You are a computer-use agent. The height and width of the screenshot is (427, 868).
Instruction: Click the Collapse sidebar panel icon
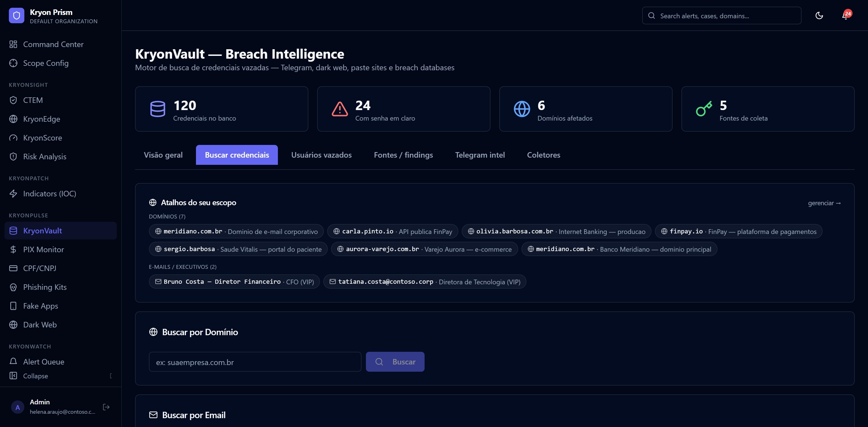pos(13,376)
